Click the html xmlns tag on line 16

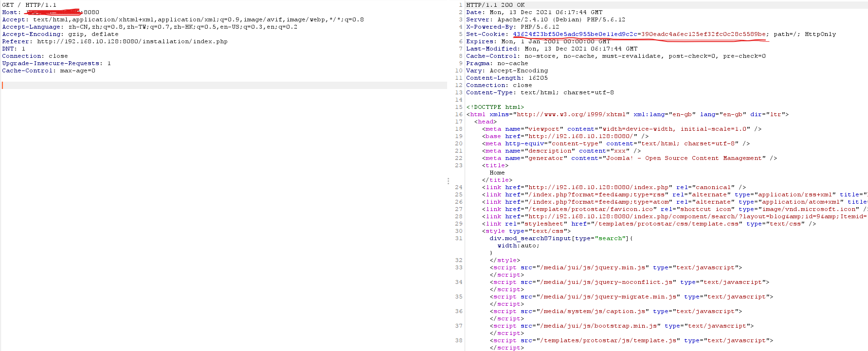[x=628, y=114]
